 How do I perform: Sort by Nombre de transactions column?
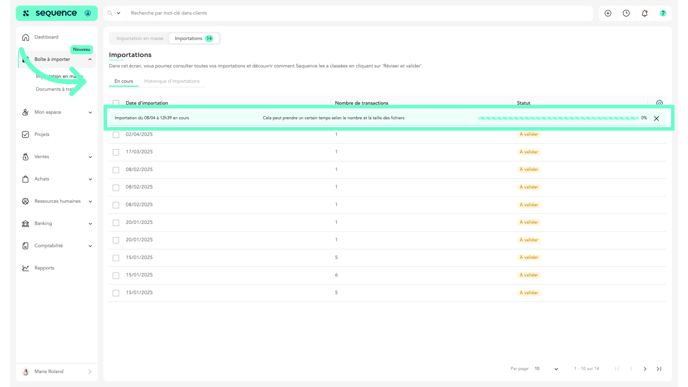pyautogui.click(x=362, y=103)
